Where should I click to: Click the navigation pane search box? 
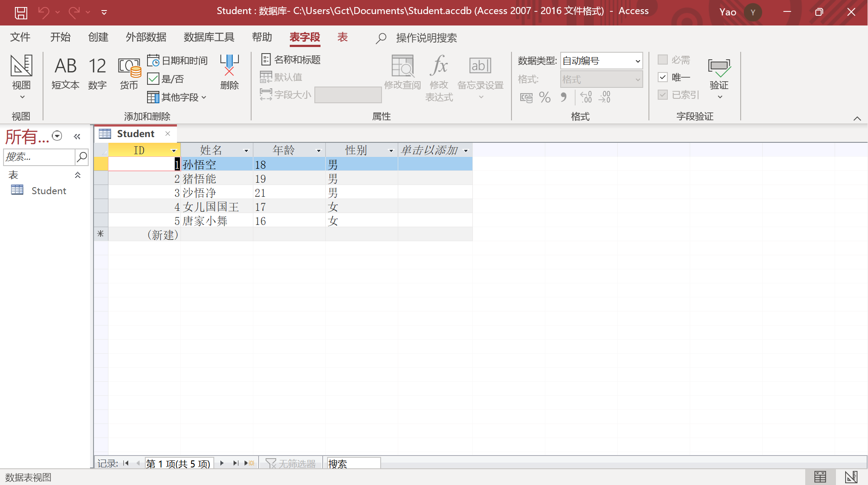click(x=39, y=157)
